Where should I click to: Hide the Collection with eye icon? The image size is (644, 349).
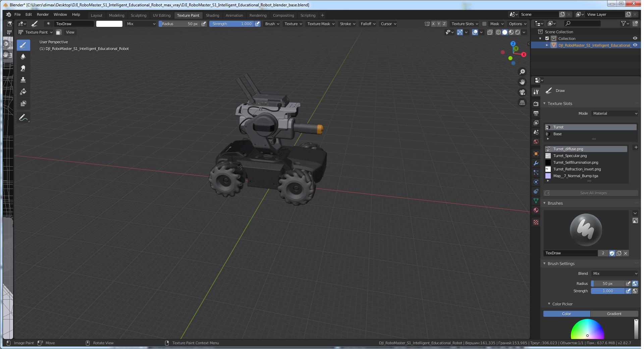point(635,38)
